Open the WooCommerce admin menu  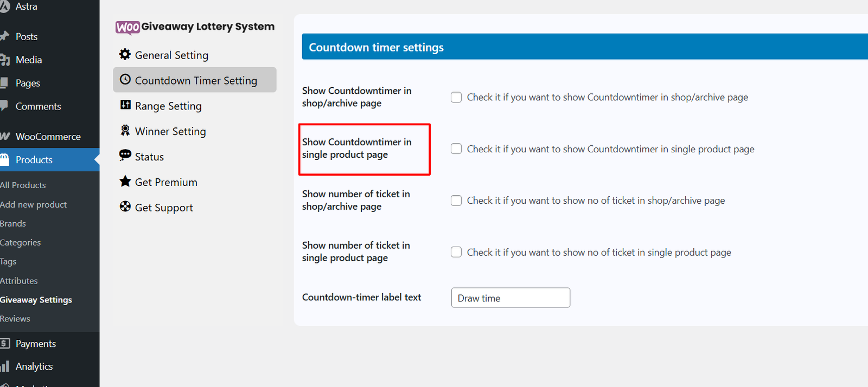[48, 137]
